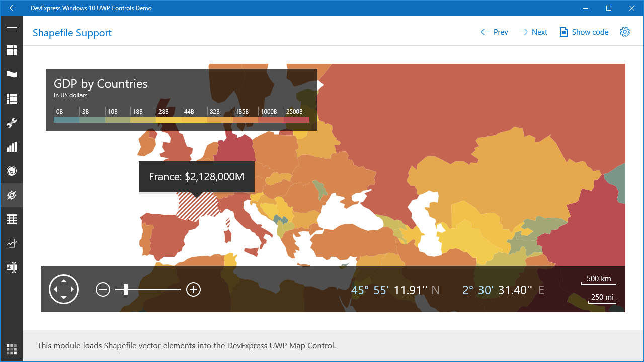The height and width of the screenshot is (362, 644).
Task: Pan map down with navigation pad arrow
Action: click(x=64, y=298)
